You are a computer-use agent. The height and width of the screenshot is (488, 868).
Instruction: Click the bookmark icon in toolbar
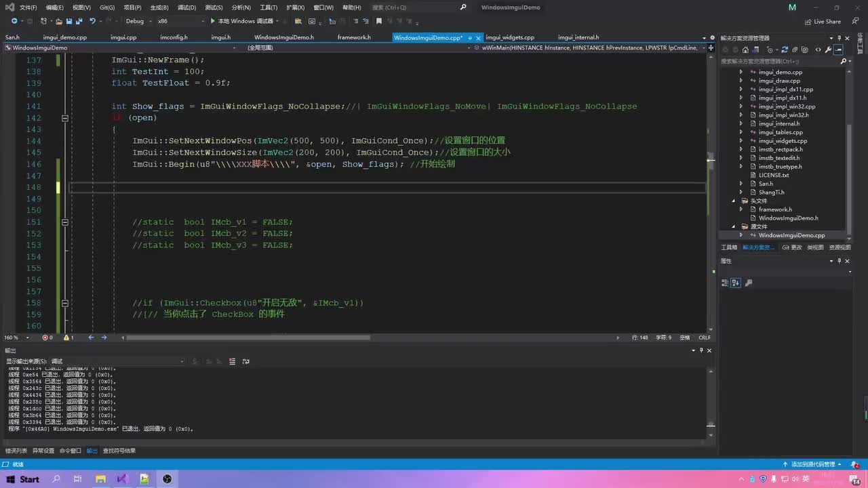379,21
